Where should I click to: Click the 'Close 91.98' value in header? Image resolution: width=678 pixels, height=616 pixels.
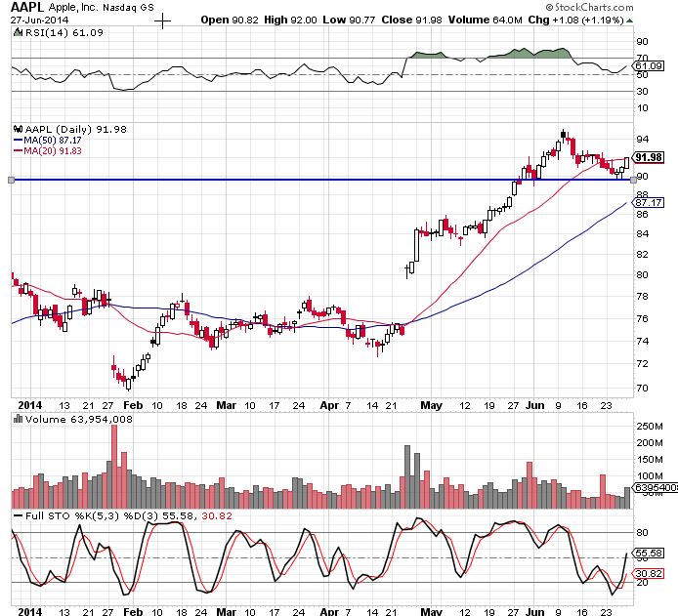[411, 20]
